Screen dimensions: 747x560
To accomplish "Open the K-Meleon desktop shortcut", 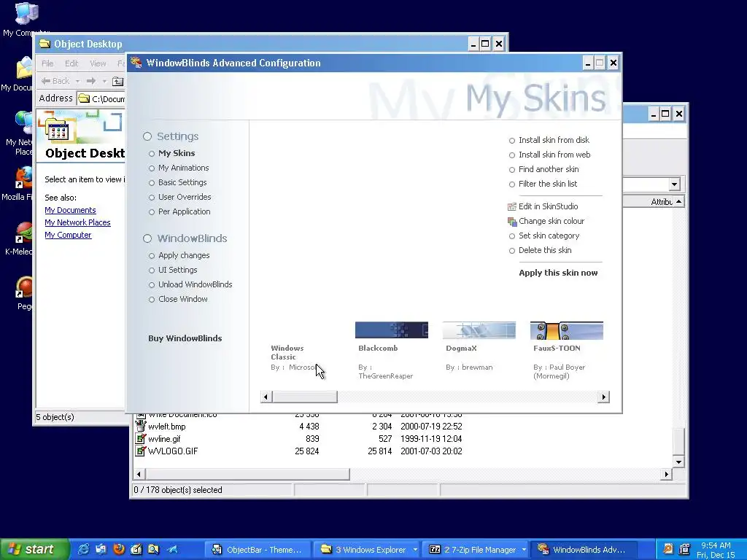I will point(24,233).
